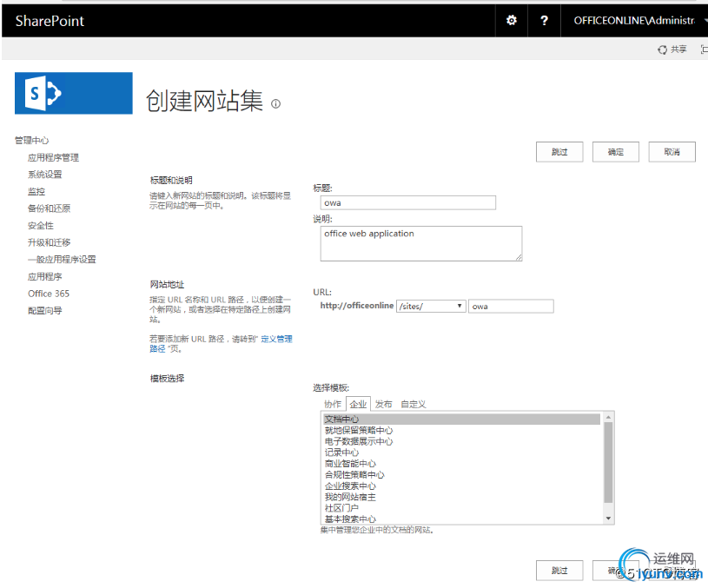Open 监控 in the left navigation
Image resolution: width=708 pixels, height=588 pixels.
click(36, 191)
